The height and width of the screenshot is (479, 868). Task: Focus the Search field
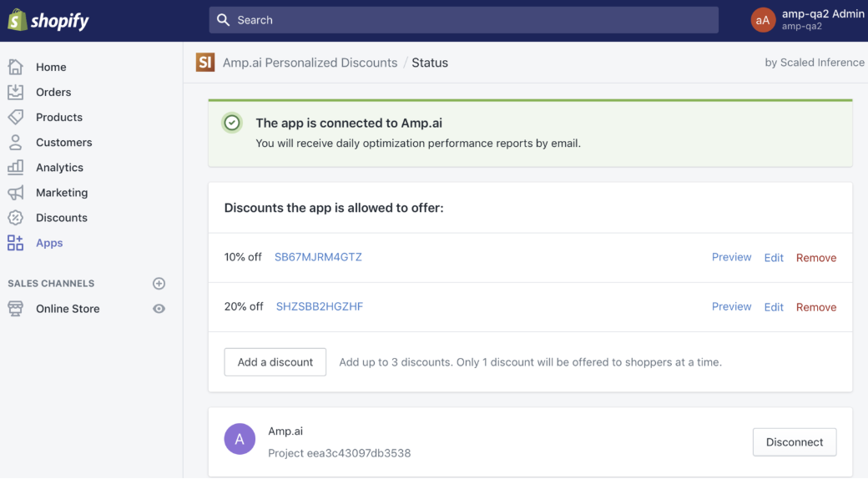click(464, 20)
